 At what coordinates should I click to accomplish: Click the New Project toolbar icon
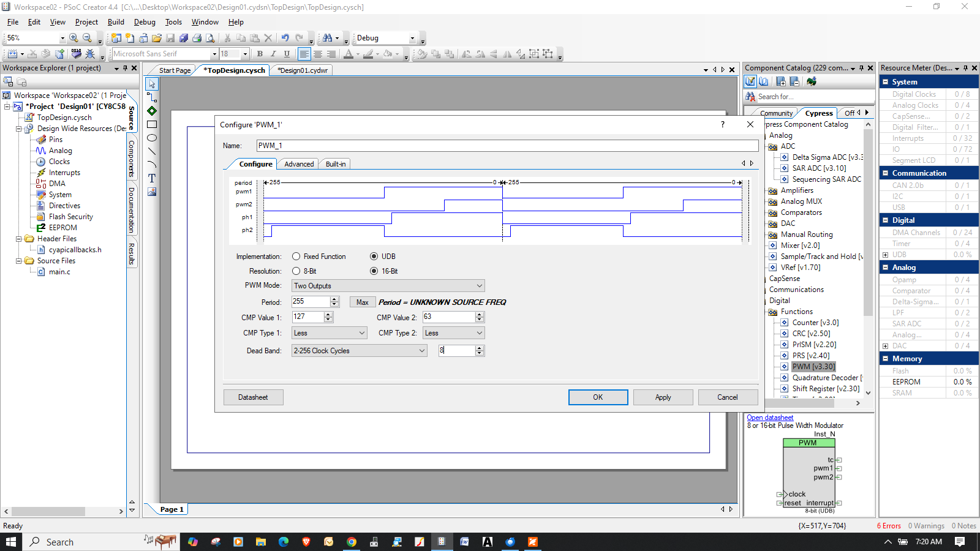[116, 38]
